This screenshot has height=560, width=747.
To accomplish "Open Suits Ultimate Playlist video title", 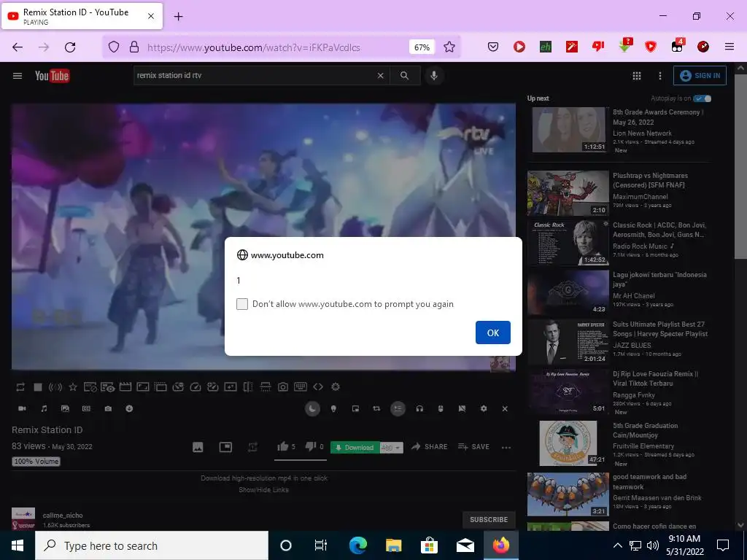I will 659,329.
